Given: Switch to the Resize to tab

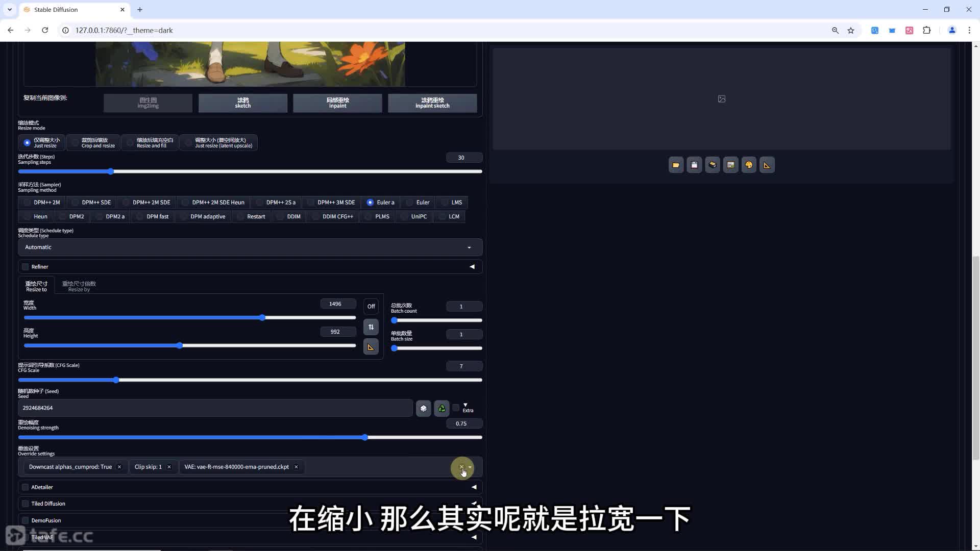Looking at the screenshot, I should click(36, 286).
